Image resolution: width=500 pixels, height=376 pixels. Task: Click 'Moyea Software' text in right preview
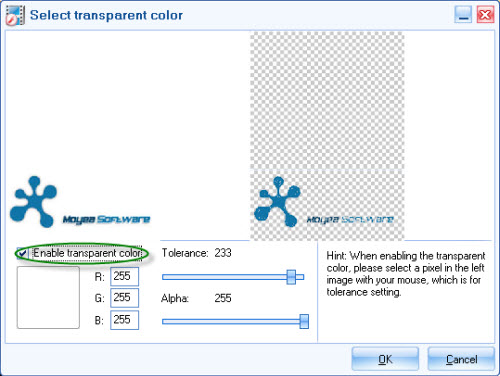pos(350,219)
